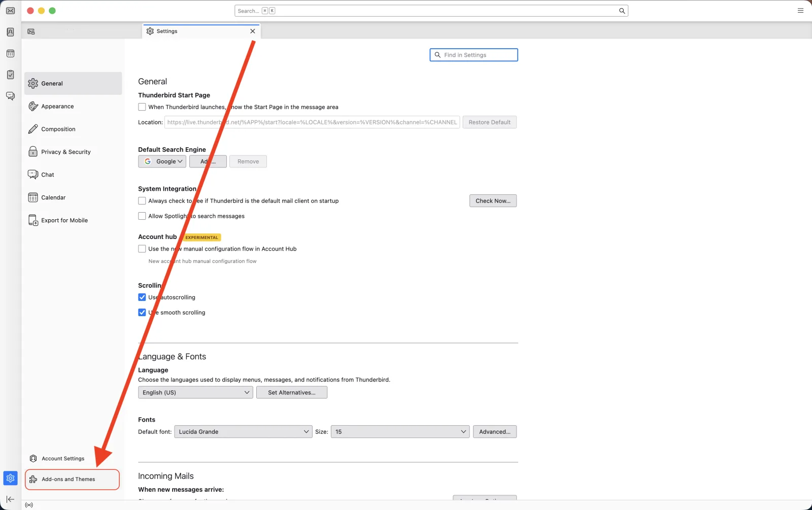Open the Calendar space icon in spaces bar
The height and width of the screenshot is (510, 812).
click(x=10, y=53)
